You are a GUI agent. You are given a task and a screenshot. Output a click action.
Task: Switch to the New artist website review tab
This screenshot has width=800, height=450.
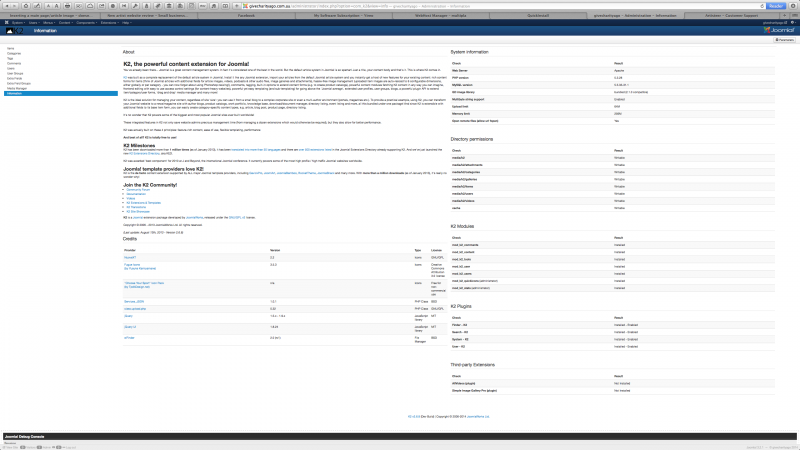[148, 15]
